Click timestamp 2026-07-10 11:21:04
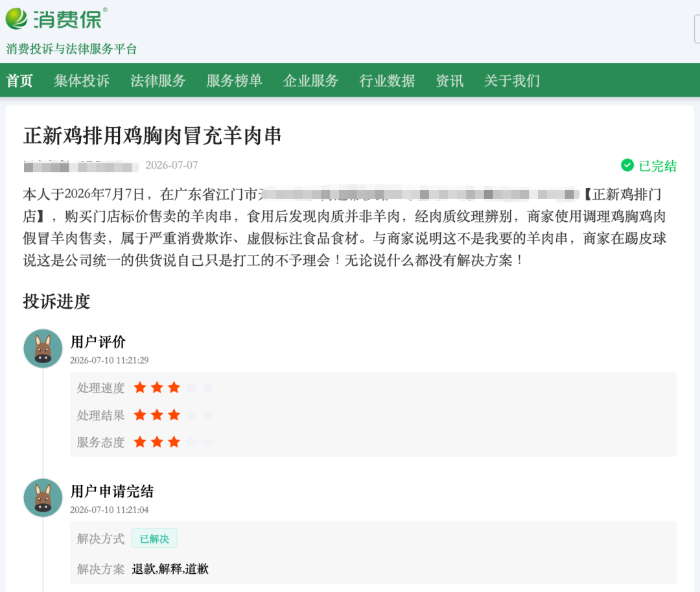Image resolution: width=700 pixels, height=592 pixels. pyautogui.click(x=110, y=510)
